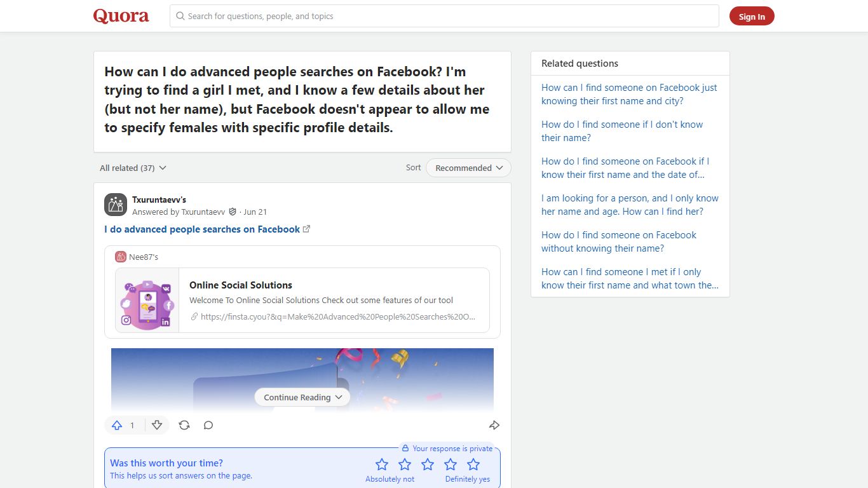Open 'find someone on Facebook just knowing first name and city'
The image size is (868, 488).
[x=629, y=94]
